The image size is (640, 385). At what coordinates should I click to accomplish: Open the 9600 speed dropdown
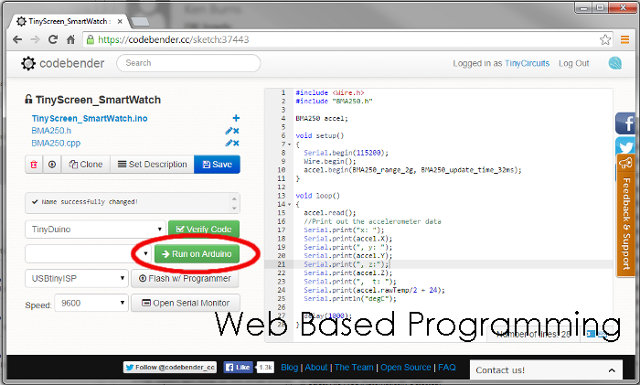click(91, 303)
